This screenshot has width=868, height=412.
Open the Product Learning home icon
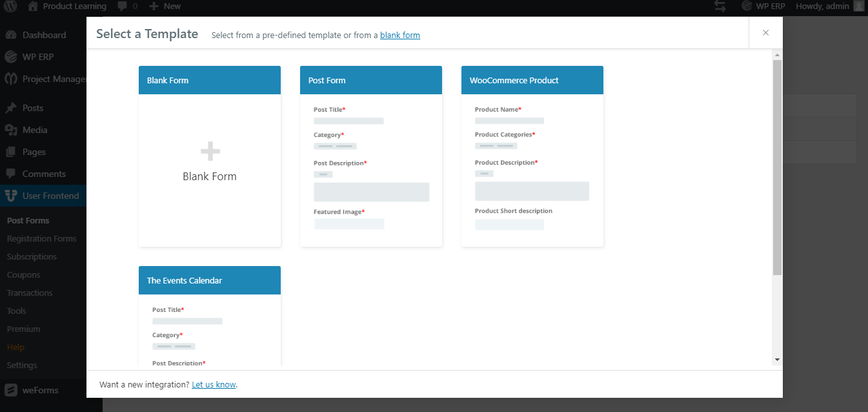point(33,6)
